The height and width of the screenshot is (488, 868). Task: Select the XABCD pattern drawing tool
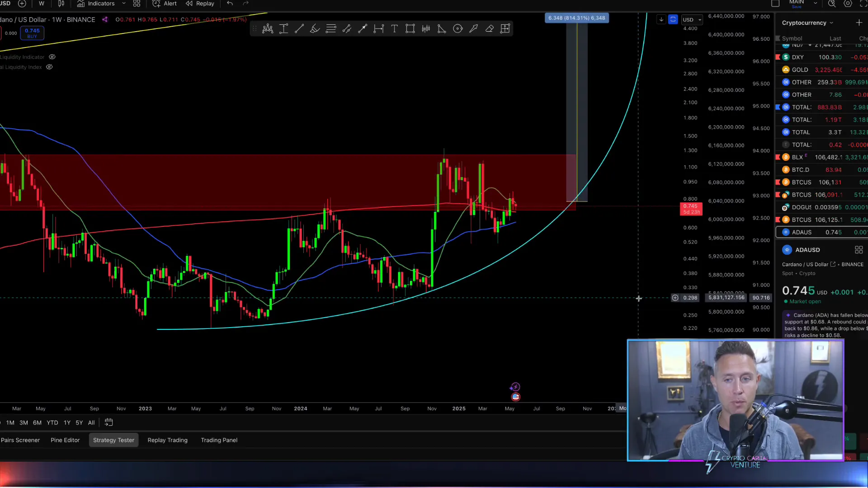tap(268, 29)
